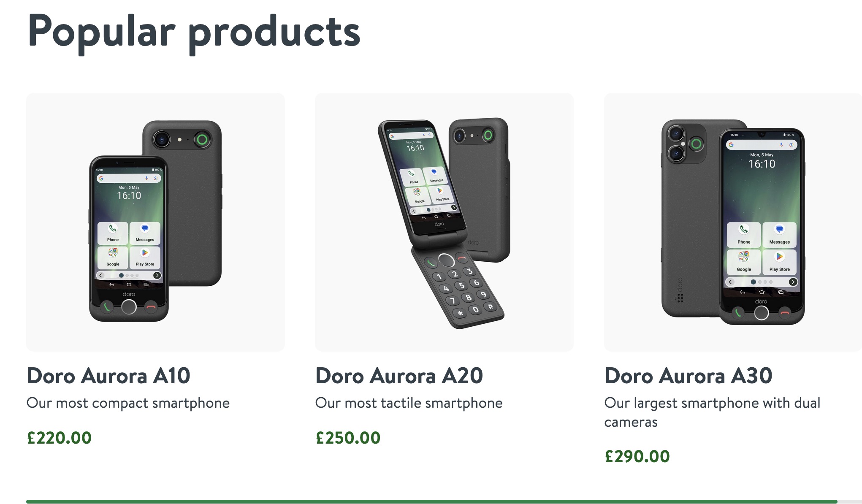This screenshot has width=862, height=504.
Task: Open the Doro Aurora A10 product image
Action: (x=155, y=222)
